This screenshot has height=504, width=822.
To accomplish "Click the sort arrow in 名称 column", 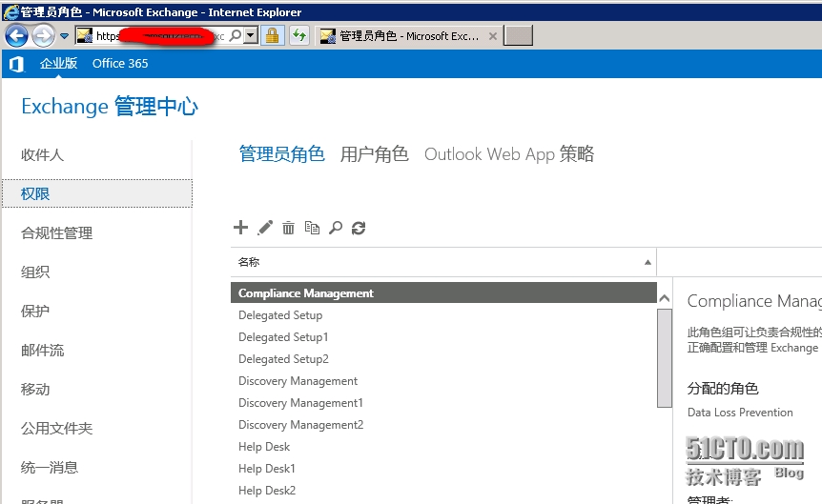I will [647, 262].
